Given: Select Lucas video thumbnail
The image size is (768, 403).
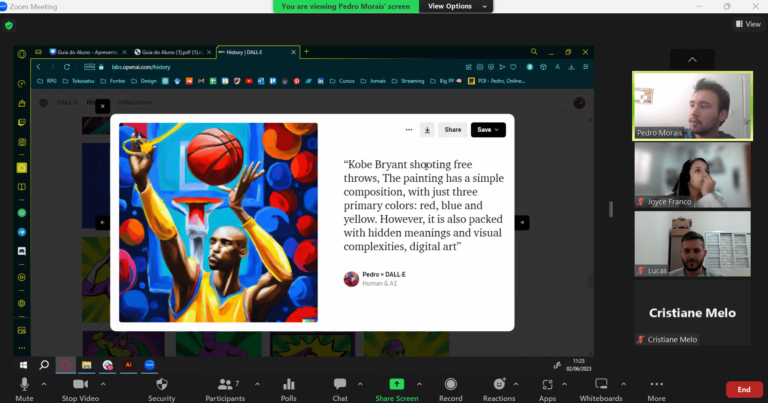Looking at the screenshot, I should point(693,244).
